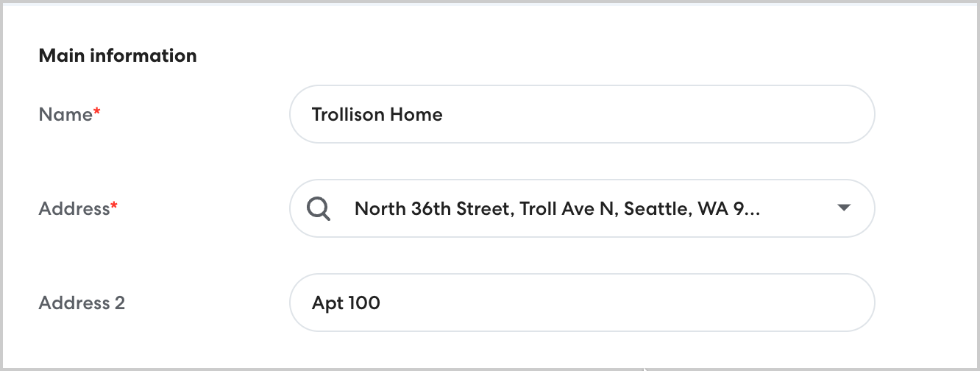Click the red asterisk beside Address
This screenshot has width=980, height=371.
tap(114, 206)
